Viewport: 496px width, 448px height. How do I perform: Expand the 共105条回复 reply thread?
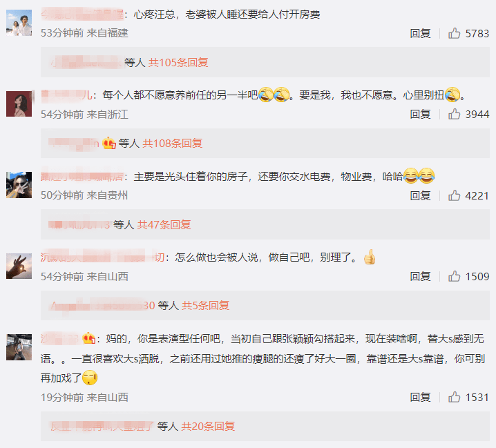[178, 63]
